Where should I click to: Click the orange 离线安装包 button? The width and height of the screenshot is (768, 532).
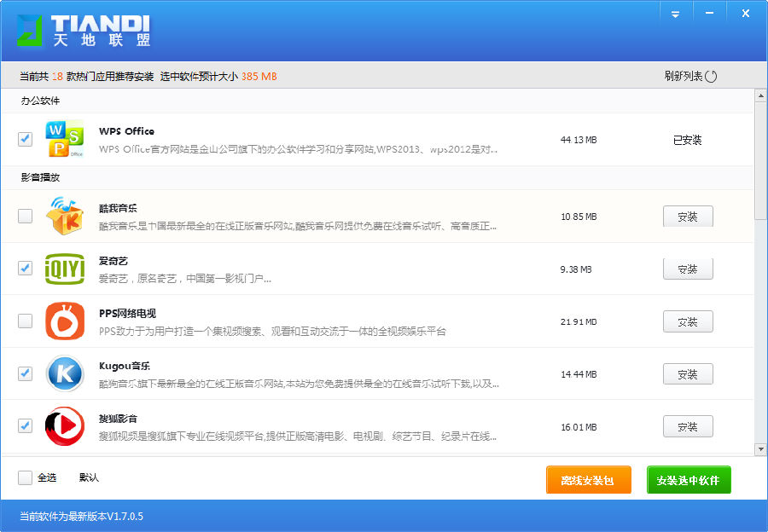point(588,480)
